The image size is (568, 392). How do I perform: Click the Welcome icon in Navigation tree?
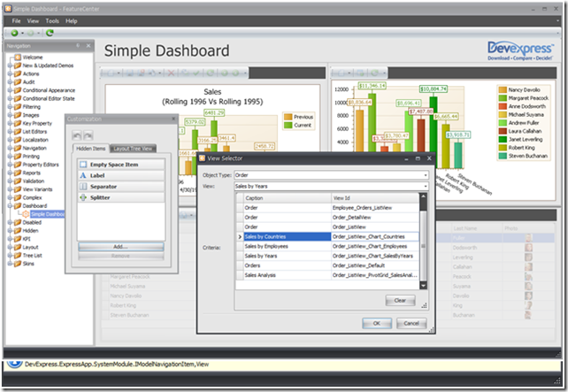[18, 58]
